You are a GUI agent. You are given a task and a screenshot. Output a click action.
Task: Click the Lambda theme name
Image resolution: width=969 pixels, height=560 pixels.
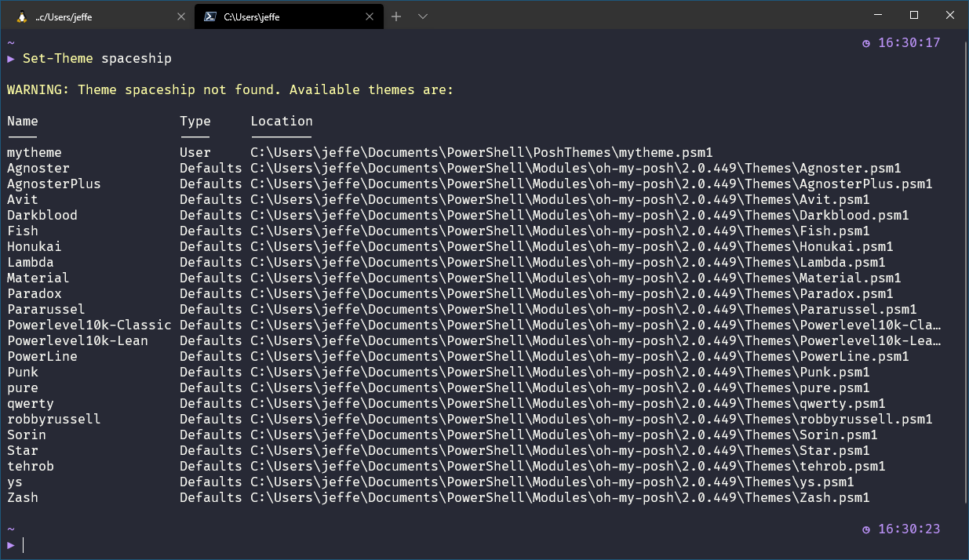tap(31, 263)
